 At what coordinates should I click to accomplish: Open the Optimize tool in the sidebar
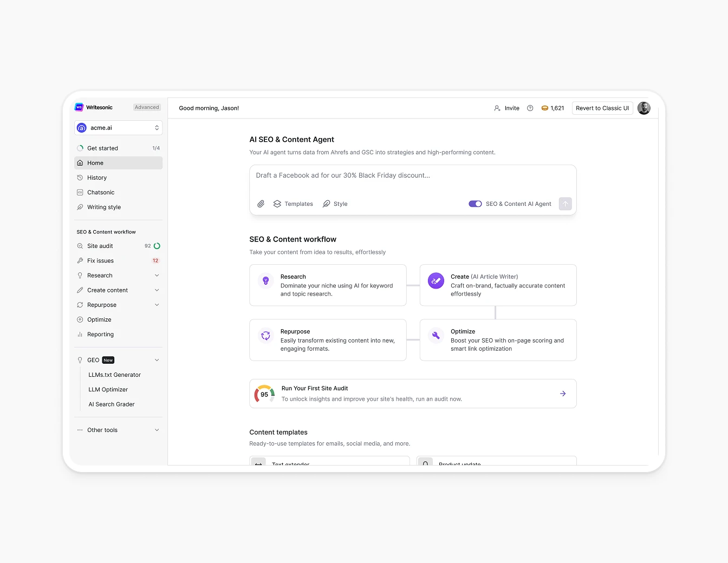(99, 319)
